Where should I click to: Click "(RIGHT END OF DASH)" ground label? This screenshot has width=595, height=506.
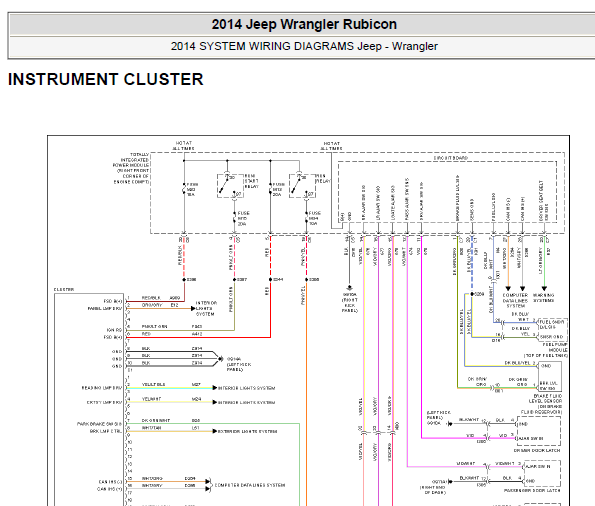point(433,490)
